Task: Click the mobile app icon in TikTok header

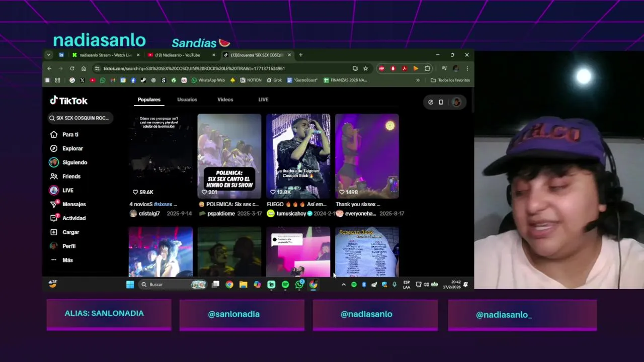Action: coord(441,102)
